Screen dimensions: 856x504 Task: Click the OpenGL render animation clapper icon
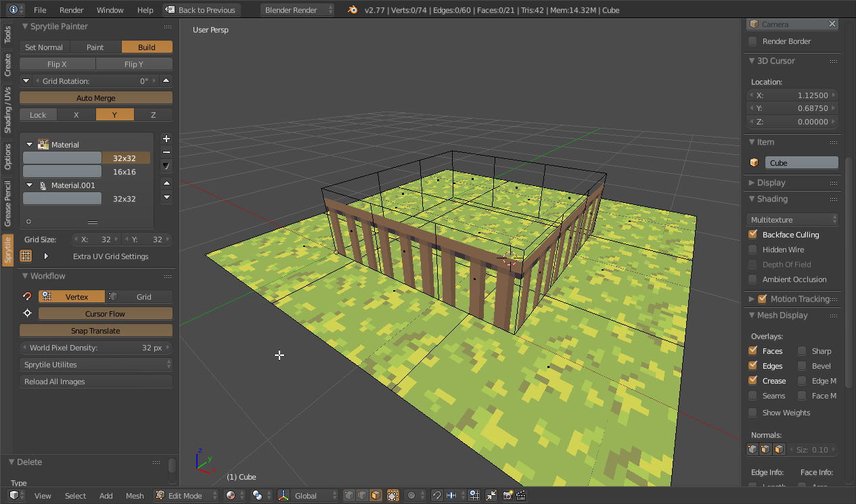click(521, 495)
